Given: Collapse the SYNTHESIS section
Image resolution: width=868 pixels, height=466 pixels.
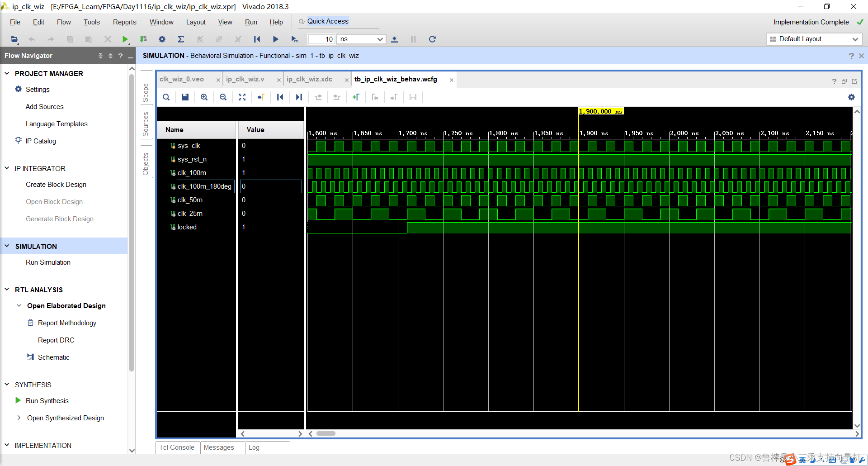Looking at the screenshot, I should [7, 385].
